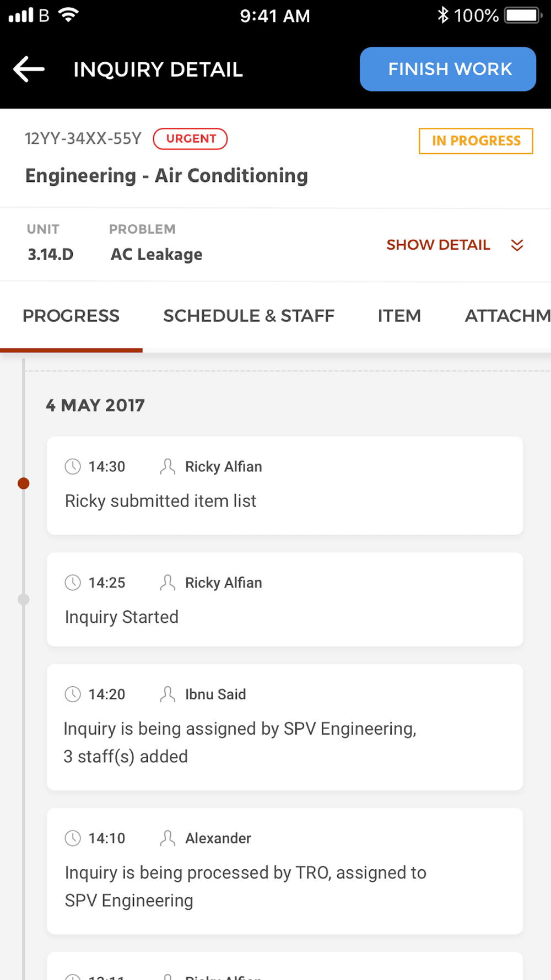Click the Urgent badge
This screenshot has width=551, height=980.
pos(190,139)
